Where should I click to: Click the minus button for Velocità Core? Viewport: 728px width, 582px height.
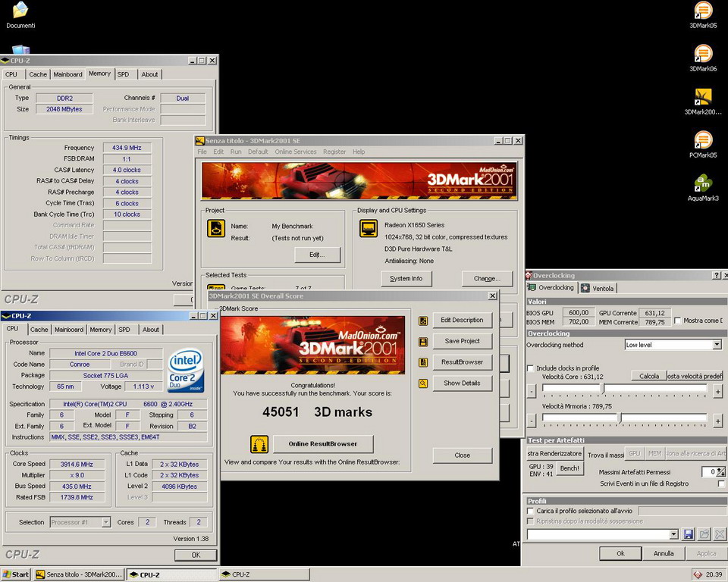click(532, 392)
